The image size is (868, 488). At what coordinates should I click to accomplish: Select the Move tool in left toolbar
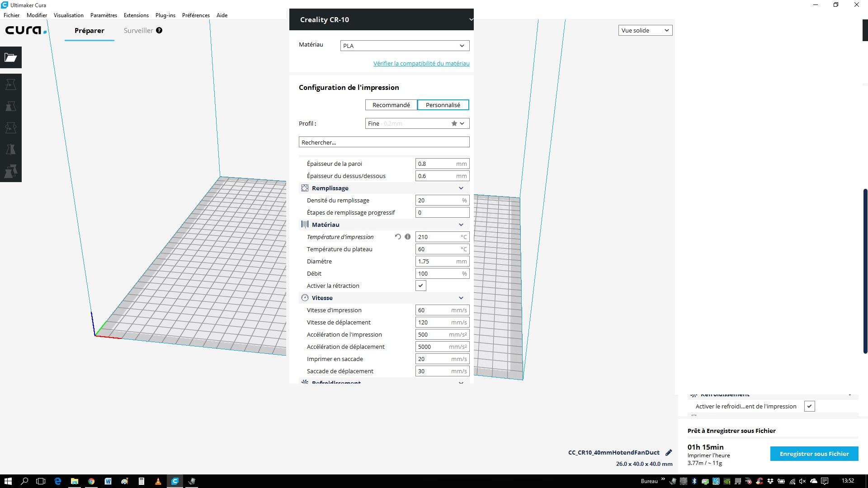point(11,84)
